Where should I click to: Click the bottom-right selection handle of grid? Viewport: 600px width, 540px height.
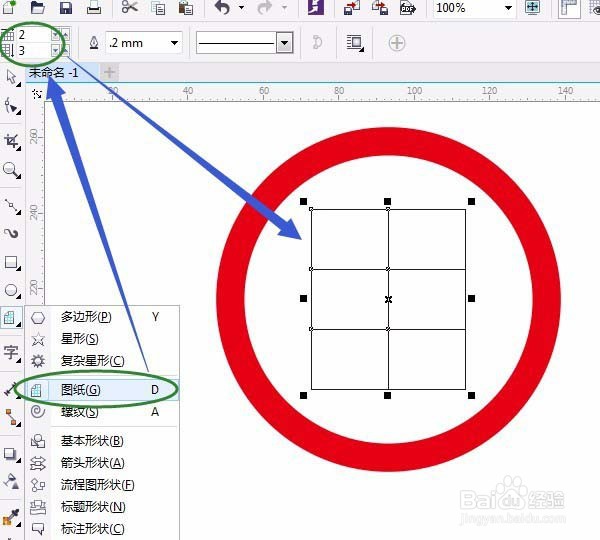click(x=471, y=395)
